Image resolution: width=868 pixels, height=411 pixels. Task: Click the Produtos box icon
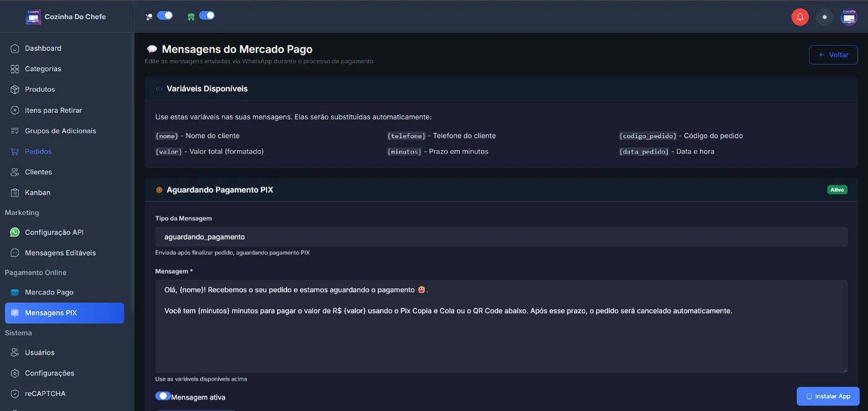(x=15, y=89)
